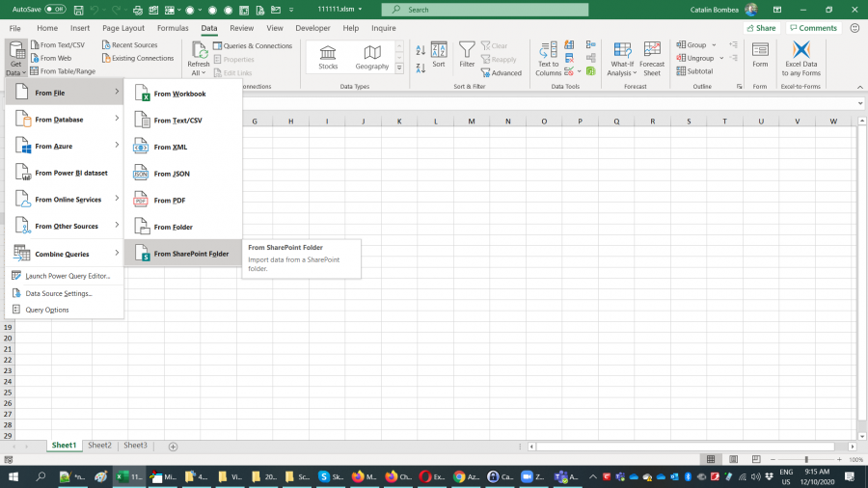Open Advanced filter options
This screenshot has height=488, width=868.
(501, 73)
